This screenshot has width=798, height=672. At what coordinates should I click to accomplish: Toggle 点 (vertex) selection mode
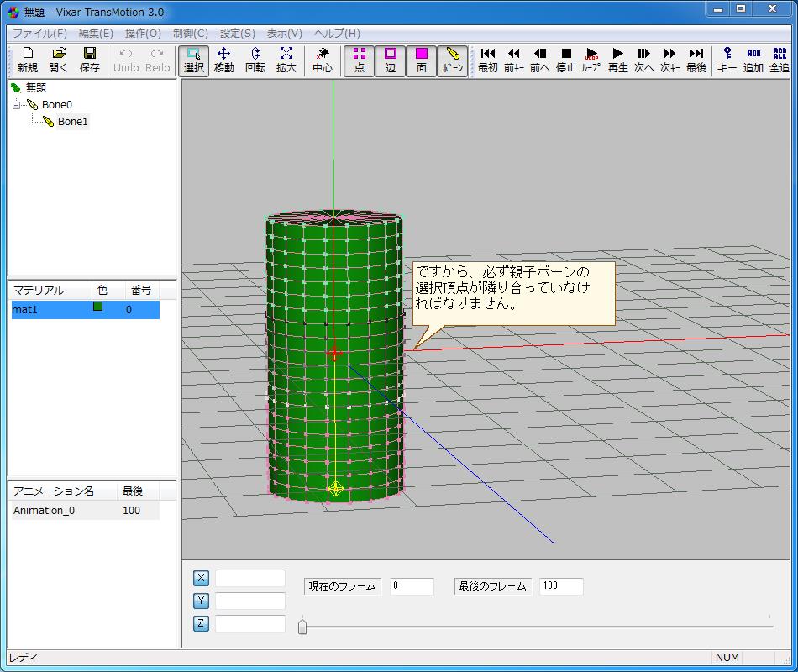click(x=359, y=60)
